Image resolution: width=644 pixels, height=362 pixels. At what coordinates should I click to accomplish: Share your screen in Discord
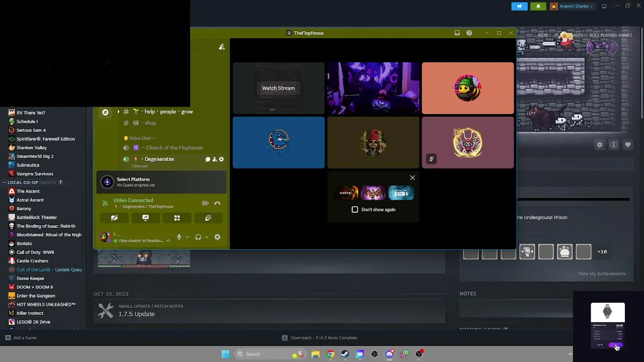[x=145, y=218]
